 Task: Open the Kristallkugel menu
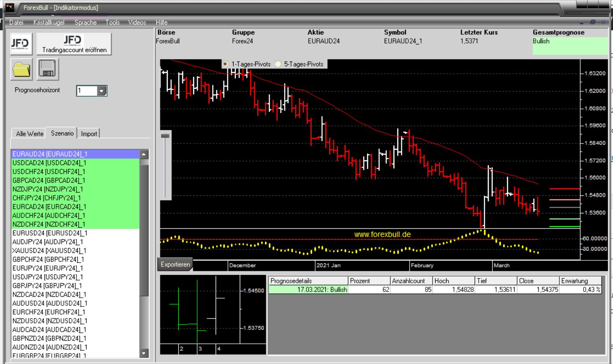(49, 22)
